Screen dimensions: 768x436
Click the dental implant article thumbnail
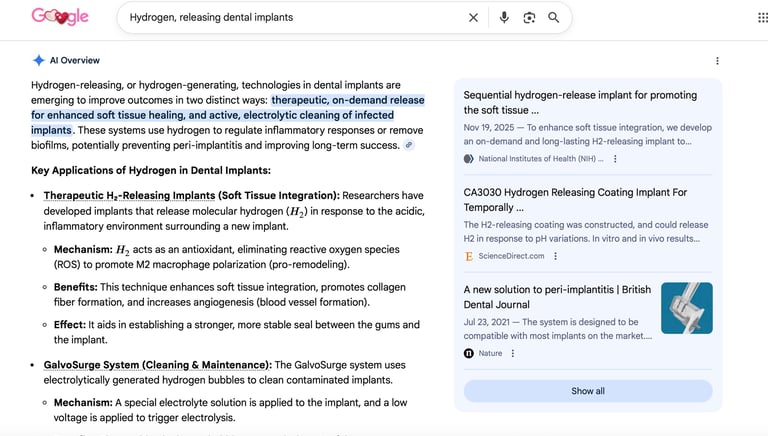(687, 308)
